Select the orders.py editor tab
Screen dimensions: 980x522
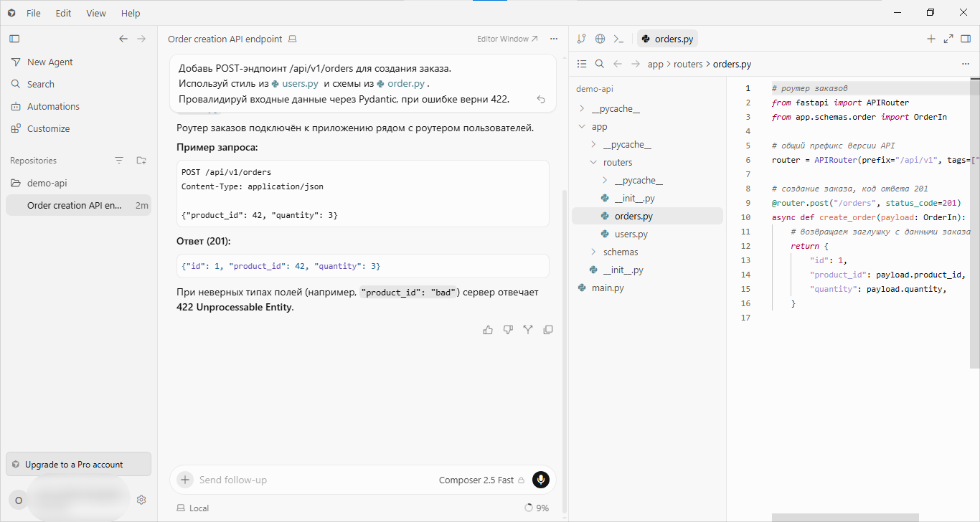pos(666,39)
